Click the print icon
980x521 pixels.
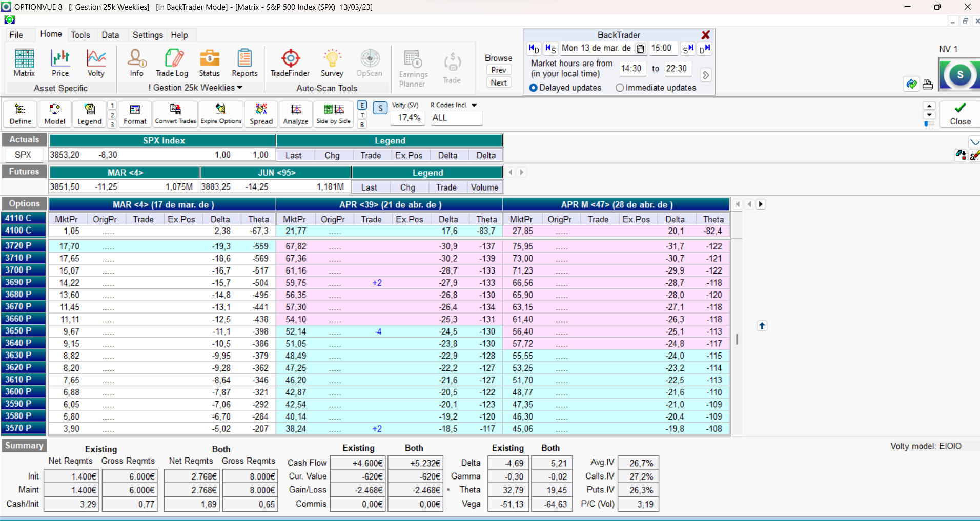928,84
